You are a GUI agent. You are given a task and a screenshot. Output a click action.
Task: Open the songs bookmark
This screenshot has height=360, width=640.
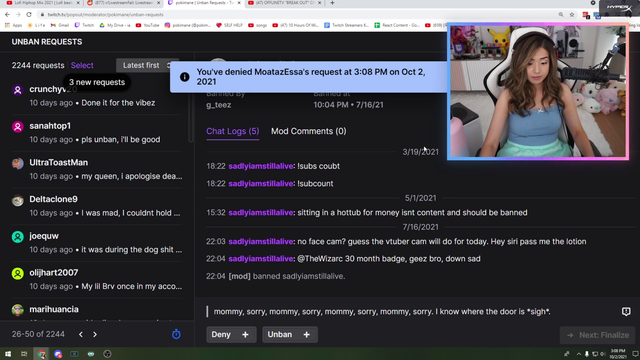257,25
